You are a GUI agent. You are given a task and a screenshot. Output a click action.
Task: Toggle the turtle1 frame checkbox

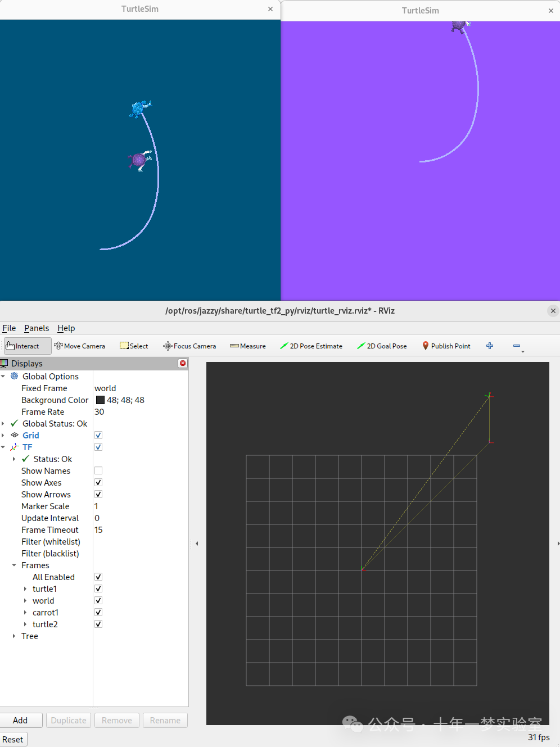(x=98, y=588)
